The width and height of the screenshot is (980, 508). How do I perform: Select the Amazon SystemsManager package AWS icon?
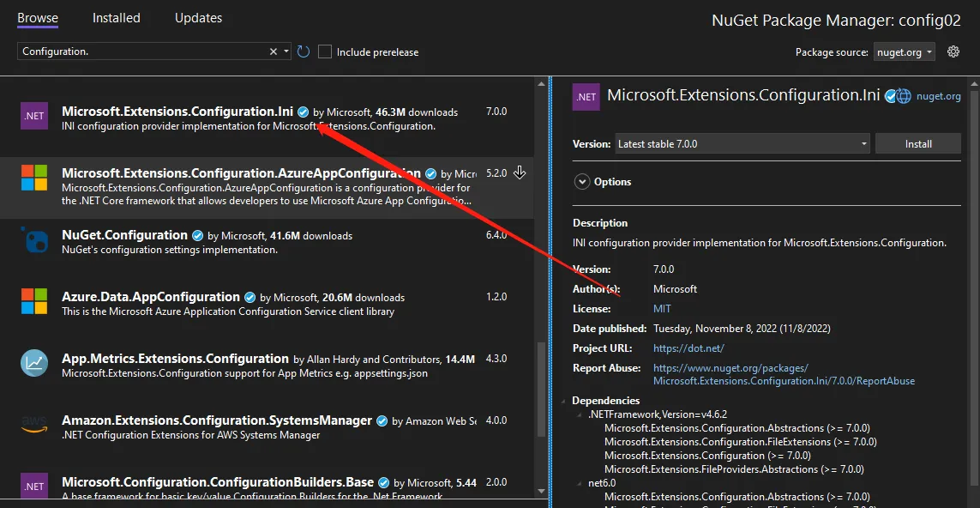[33, 425]
